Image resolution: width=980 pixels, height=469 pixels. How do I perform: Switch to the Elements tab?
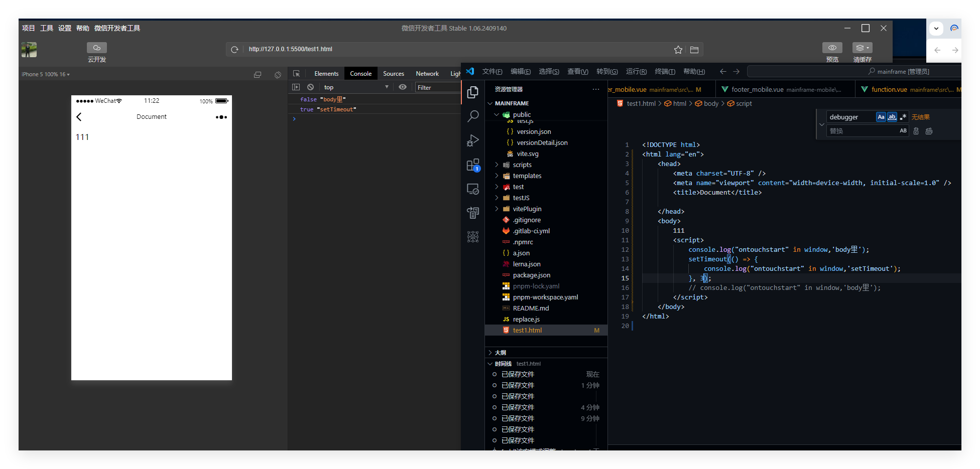click(x=326, y=74)
